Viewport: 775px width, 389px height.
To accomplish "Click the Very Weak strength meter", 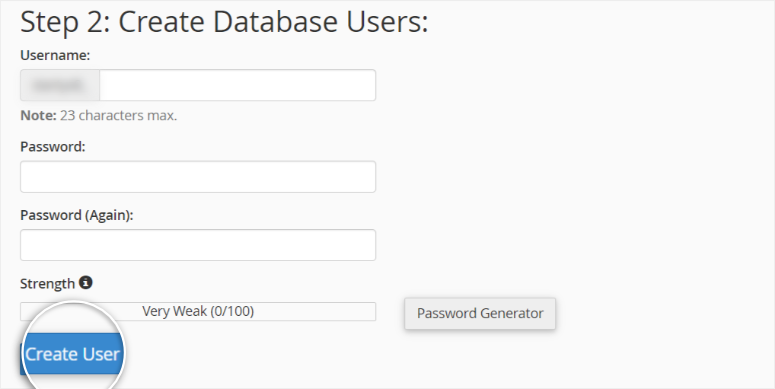I will (198, 311).
